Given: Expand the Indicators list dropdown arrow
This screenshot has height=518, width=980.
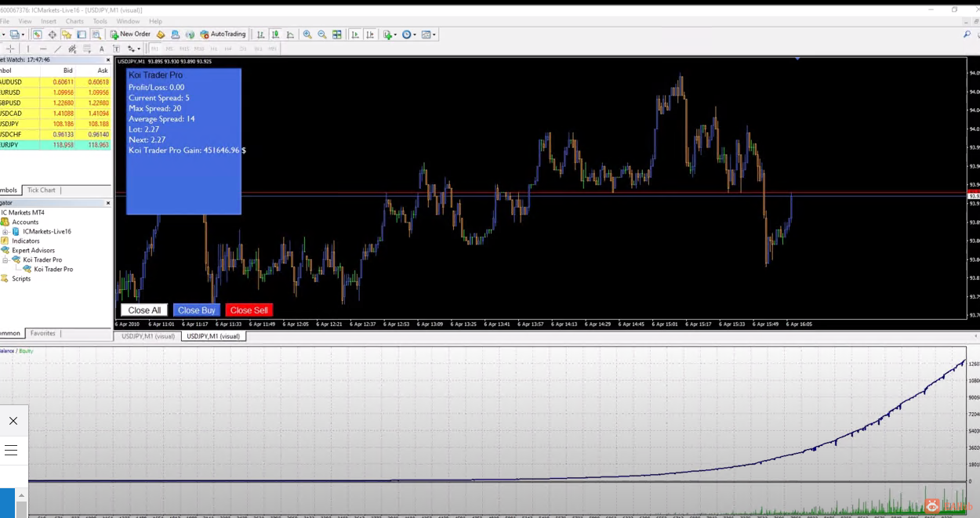Looking at the screenshot, I should point(396,35).
